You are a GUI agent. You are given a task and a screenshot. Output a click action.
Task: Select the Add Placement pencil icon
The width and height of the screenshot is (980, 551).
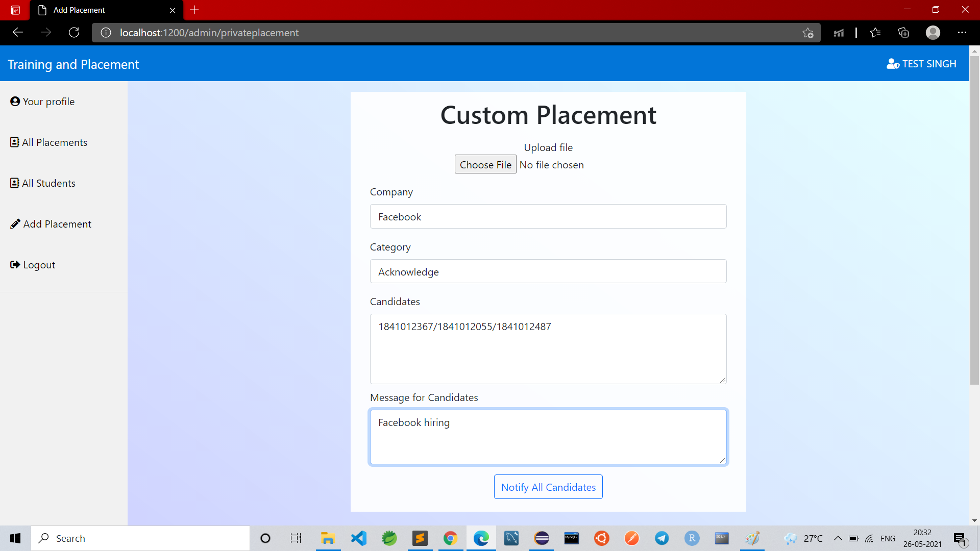15,223
